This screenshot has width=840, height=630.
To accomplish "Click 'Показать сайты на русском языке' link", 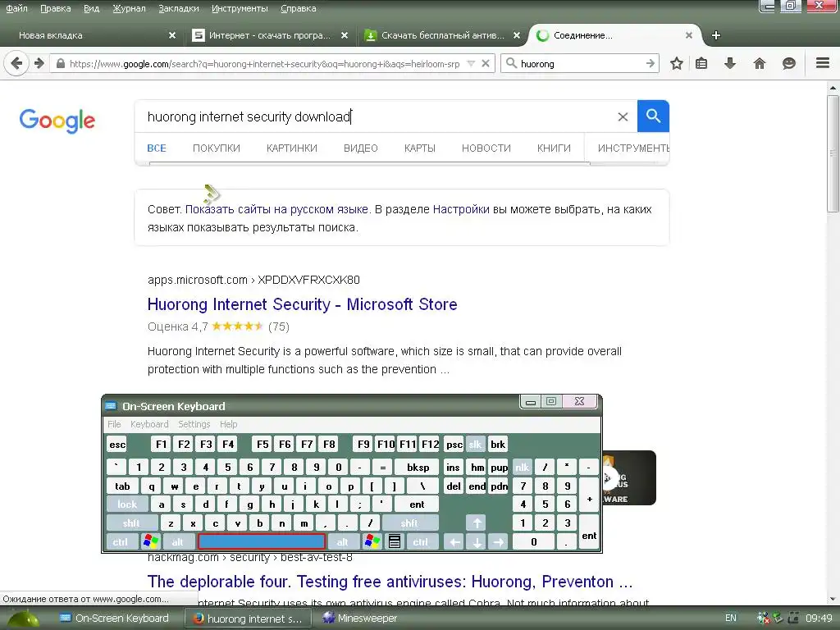I will pyautogui.click(x=276, y=209).
